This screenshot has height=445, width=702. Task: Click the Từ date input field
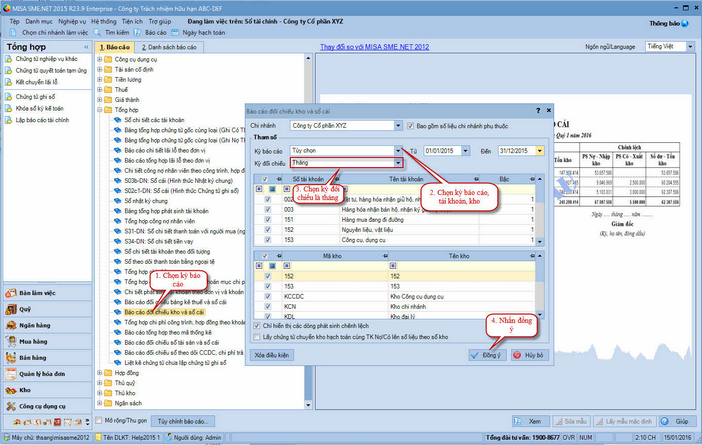pyautogui.click(x=443, y=151)
